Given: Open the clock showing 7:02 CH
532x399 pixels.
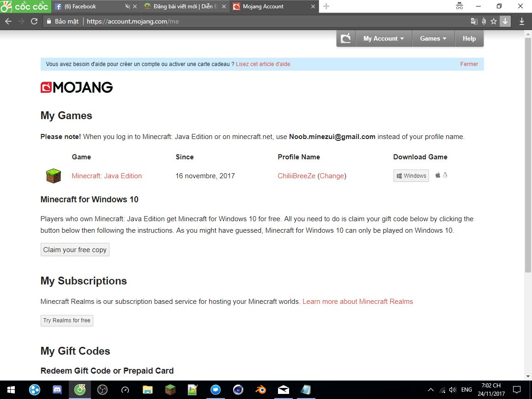Looking at the screenshot, I should pos(491,390).
